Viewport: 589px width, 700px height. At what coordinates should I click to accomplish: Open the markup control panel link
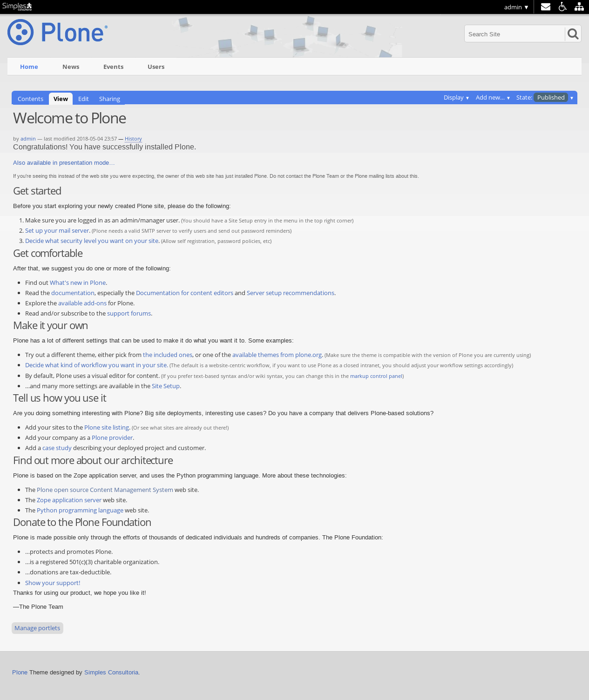pos(376,376)
